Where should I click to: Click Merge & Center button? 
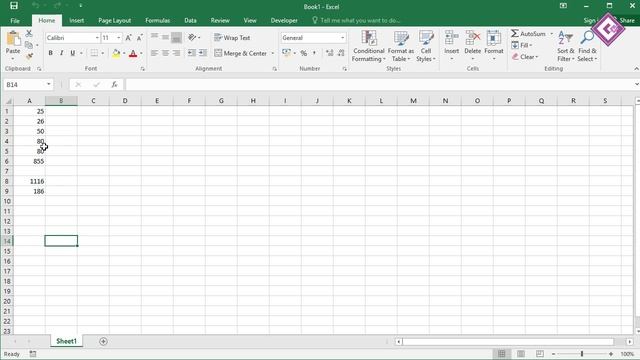[241, 53]
